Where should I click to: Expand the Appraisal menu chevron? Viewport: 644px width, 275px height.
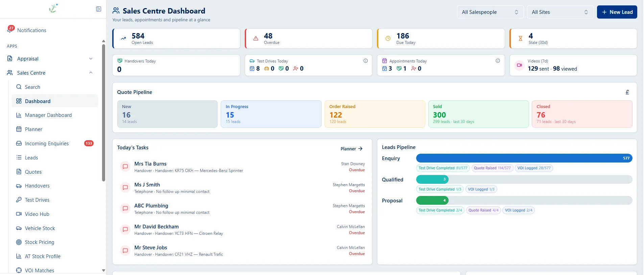coord(91,59)
